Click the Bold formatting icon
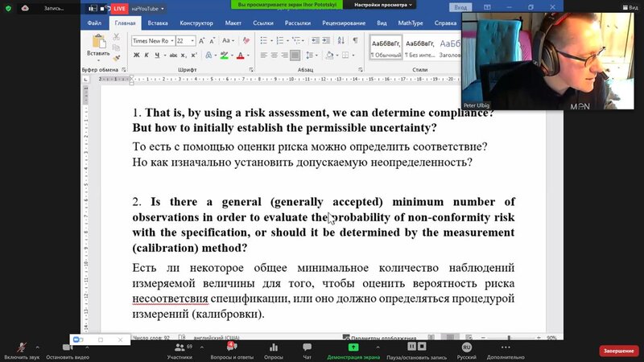Image resolution: width=644 pixels, height=362 pixels. point(136,56)
